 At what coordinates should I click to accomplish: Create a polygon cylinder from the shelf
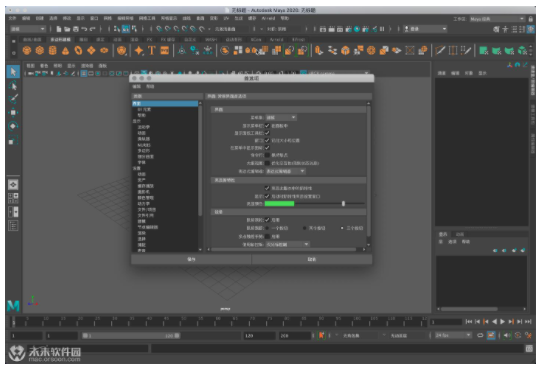click(x=52, y=51)
